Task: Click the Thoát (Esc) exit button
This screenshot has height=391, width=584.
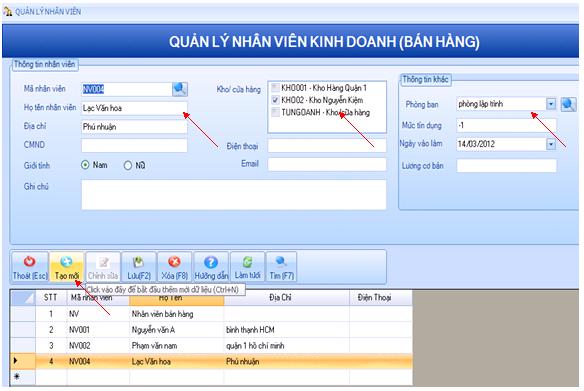Action: [30, 267]
